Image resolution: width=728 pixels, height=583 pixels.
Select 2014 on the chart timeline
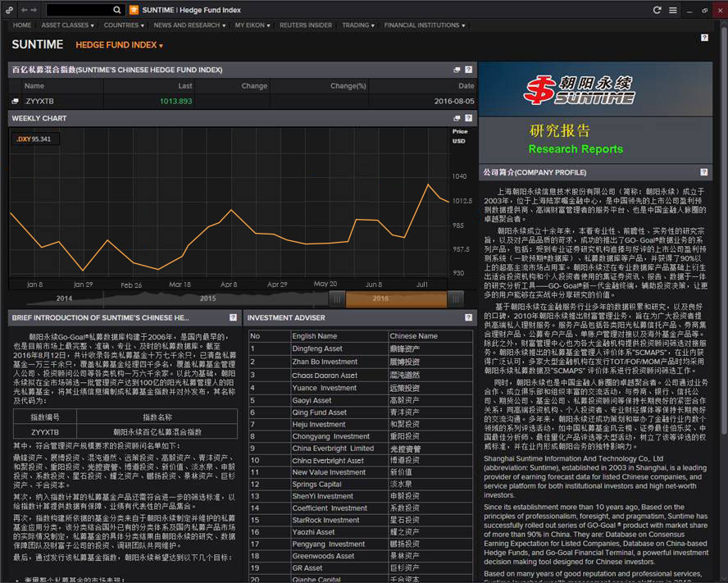tap(64, 298)
